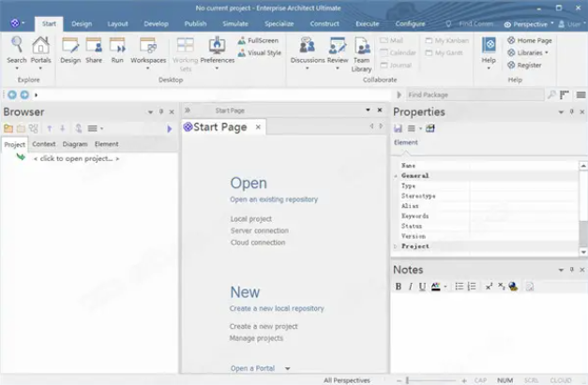Open Preferences in the ribbon
The width and height of the screenshot is (588, 385).
click(218, 49)
